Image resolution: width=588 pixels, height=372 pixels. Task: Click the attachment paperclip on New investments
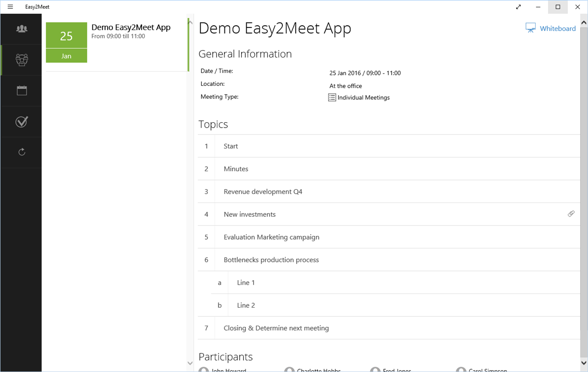(571, 214)
